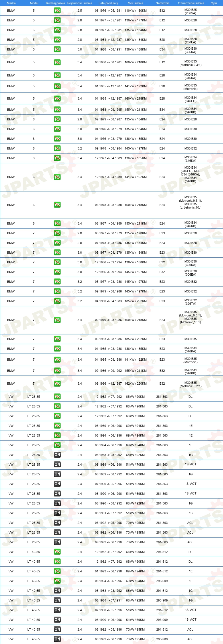Image resolution: width=223 pixels, height=644 pixels.
Task: Click production dates 01.1988 -> 09.1995
Action: (x=108, y=110)
